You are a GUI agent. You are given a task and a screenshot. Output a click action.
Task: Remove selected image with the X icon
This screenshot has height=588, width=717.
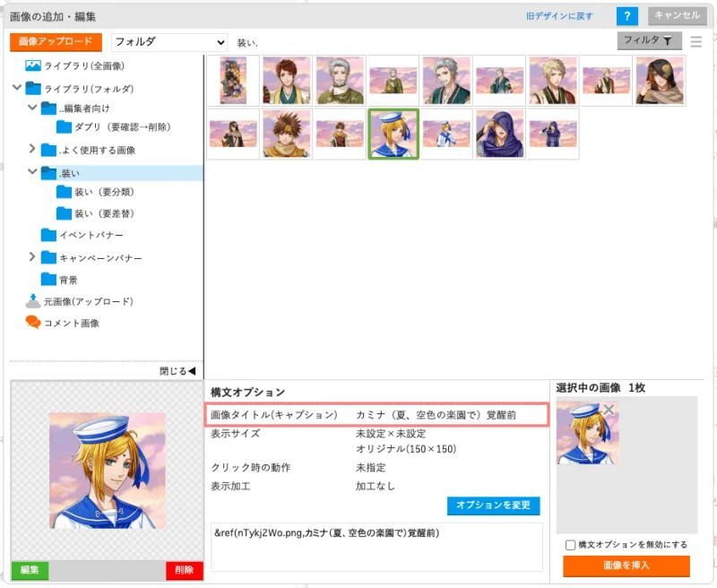[609, 410]
